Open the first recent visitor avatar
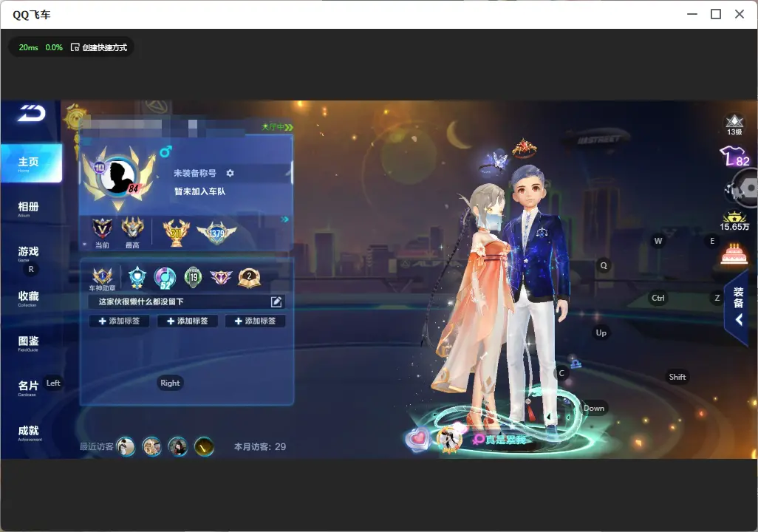This screenshot has height=532, width=758. click(x=126, y=446)
